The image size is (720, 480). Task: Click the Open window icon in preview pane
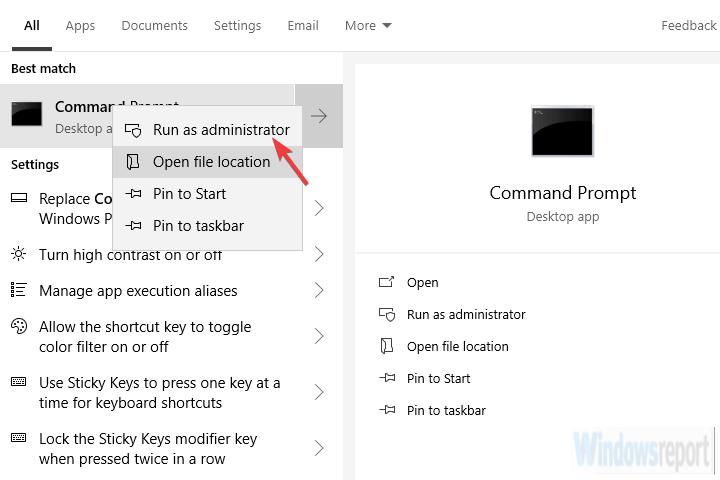(x=387, y=282)
